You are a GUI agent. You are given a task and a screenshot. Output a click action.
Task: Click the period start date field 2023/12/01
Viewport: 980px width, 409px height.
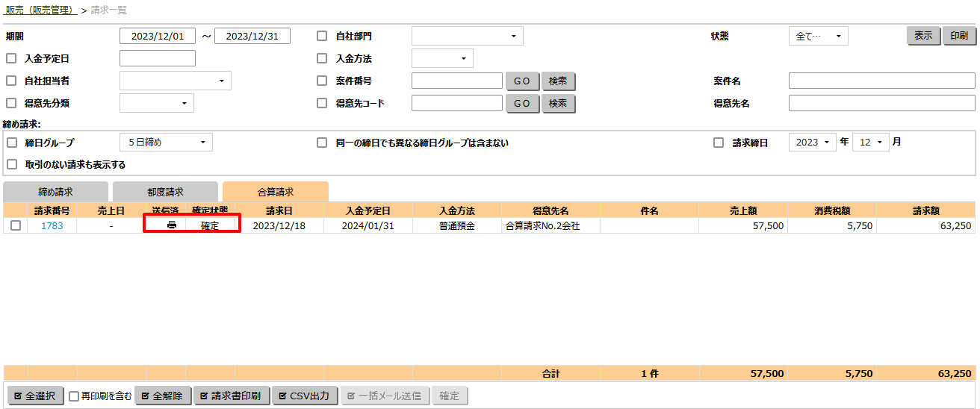(x=157, y=36)
